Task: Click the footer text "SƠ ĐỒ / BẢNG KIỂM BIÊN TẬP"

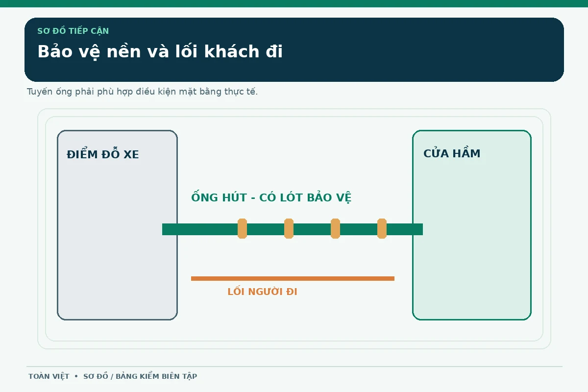Action: (x=140, y=376)
